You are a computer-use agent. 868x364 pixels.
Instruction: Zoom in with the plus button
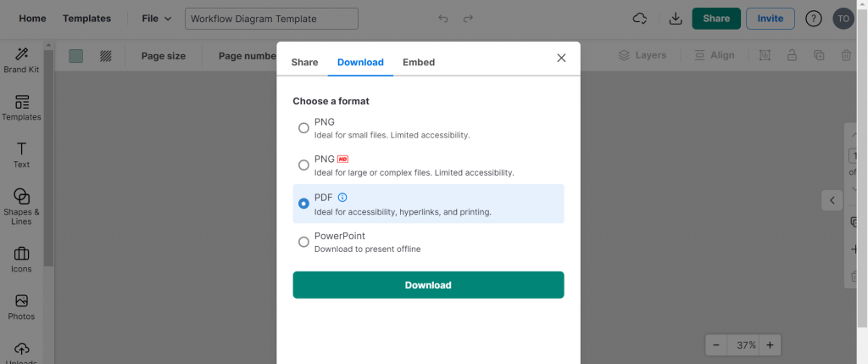770,345
